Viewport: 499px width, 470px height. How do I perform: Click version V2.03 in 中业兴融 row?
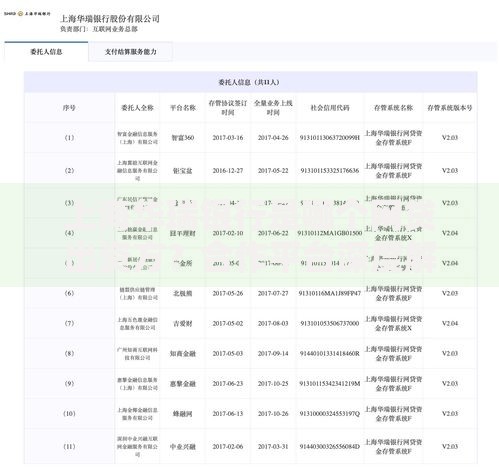pyautogui.click(x=450, y=447)
